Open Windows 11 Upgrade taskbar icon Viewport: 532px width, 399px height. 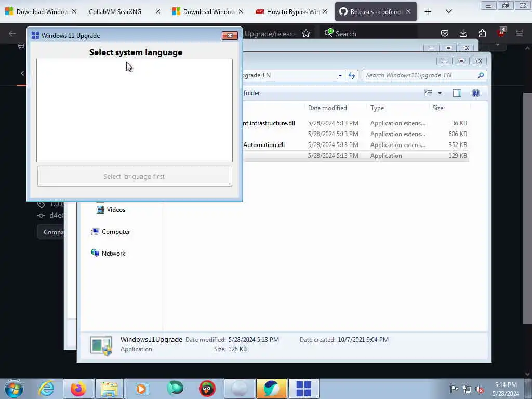point(303,389)
